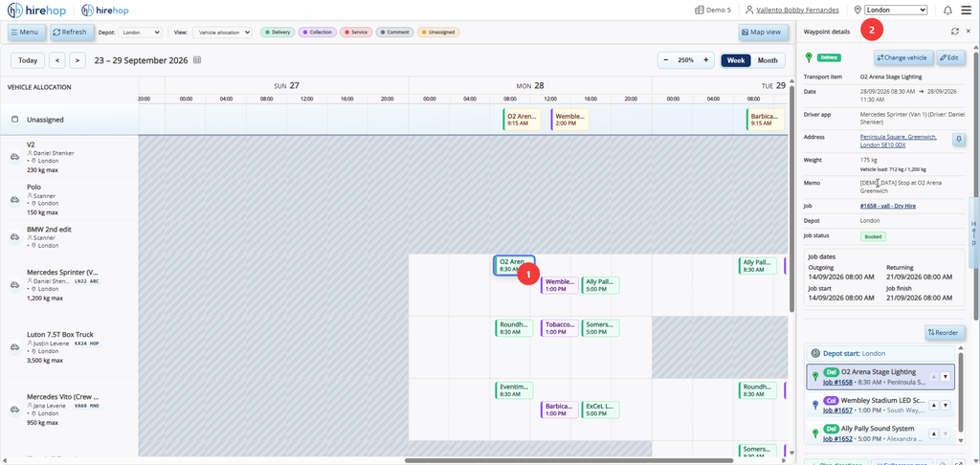Click the Mercedes Vito vehicle icon
Screen dimensions: 980x465
pyautogui.click(x=14, y=410)
